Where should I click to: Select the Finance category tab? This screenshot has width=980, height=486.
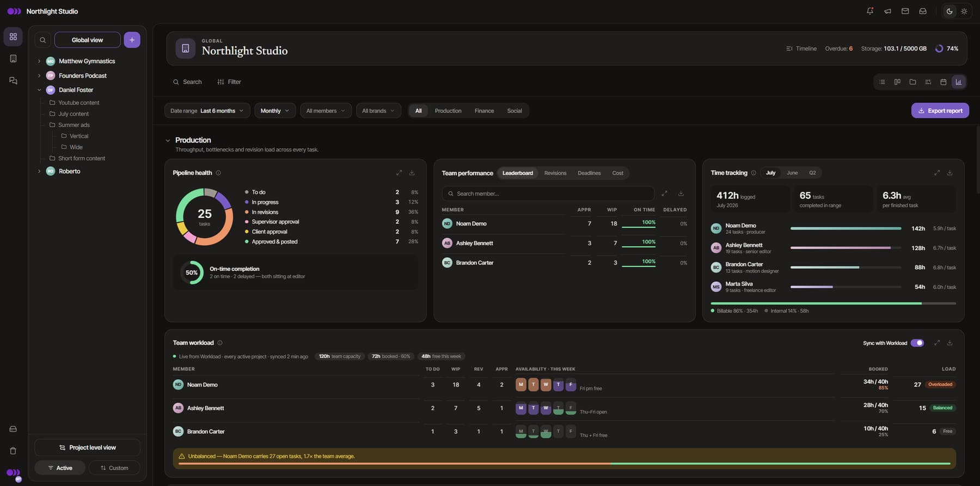(484, 111)
